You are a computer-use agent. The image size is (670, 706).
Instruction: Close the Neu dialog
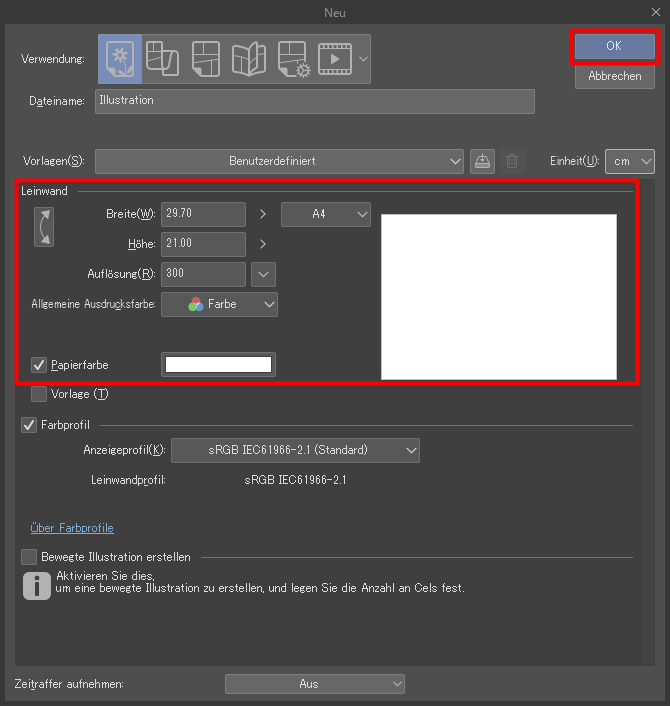(656, 12)
